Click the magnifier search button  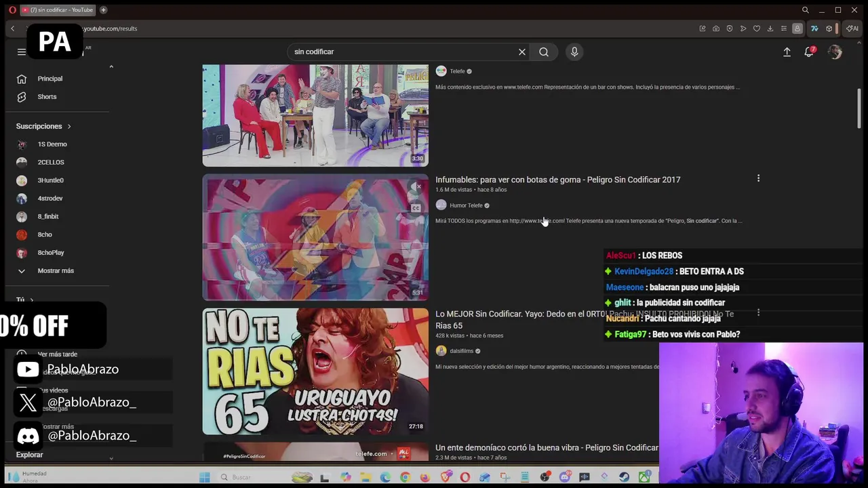pyautogui.click(x=544, y=52)
